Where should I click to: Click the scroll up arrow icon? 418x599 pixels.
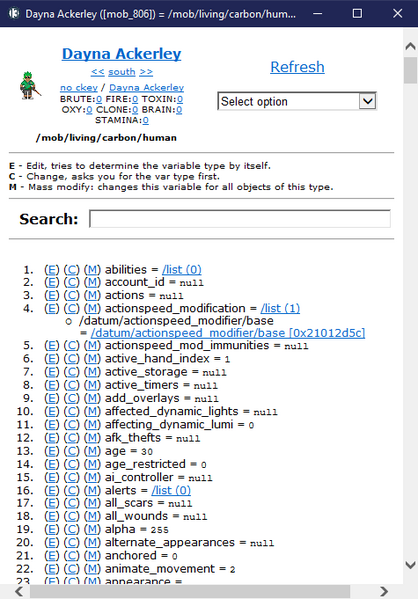click(410, 47)
